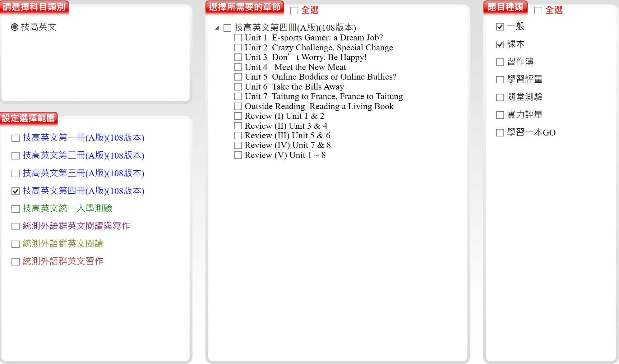
Task: Select the 技高英文 subject radio button
Action: coord(15,27)
